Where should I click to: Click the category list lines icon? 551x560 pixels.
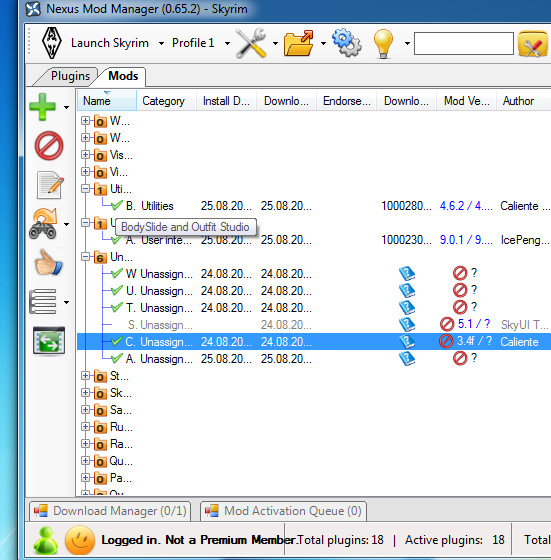pyautogui.click(x=43, y=302)
